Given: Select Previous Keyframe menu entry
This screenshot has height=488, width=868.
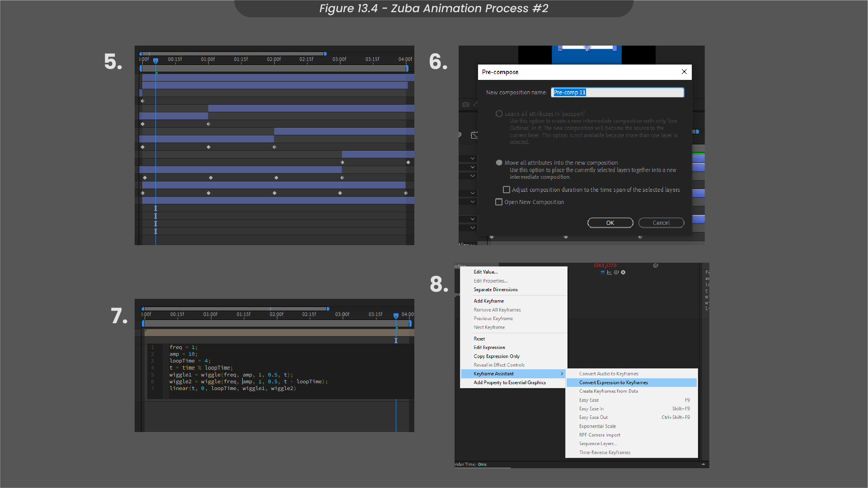Looking at the screenshot, I should 493,318.
